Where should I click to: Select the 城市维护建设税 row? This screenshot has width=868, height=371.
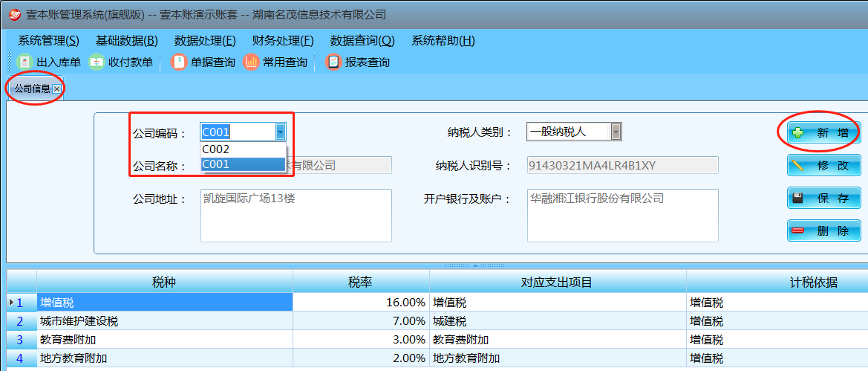tap(164, 321)
